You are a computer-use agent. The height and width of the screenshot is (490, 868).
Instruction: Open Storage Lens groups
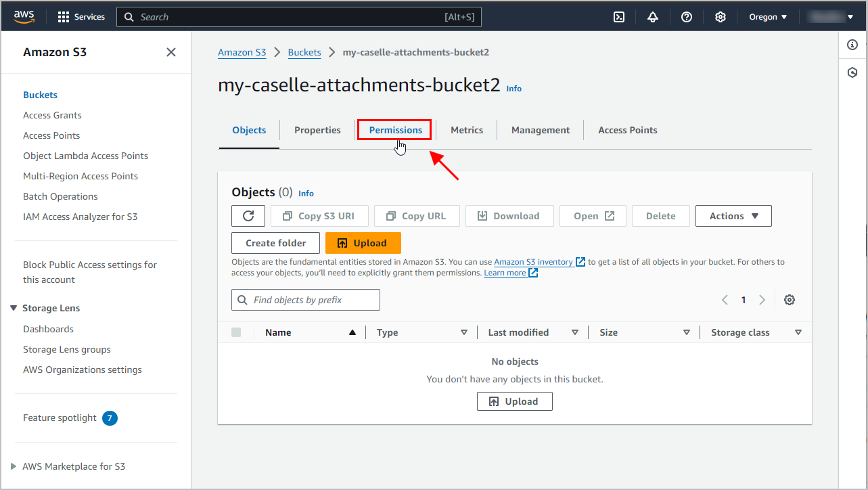tap(67, 349)
